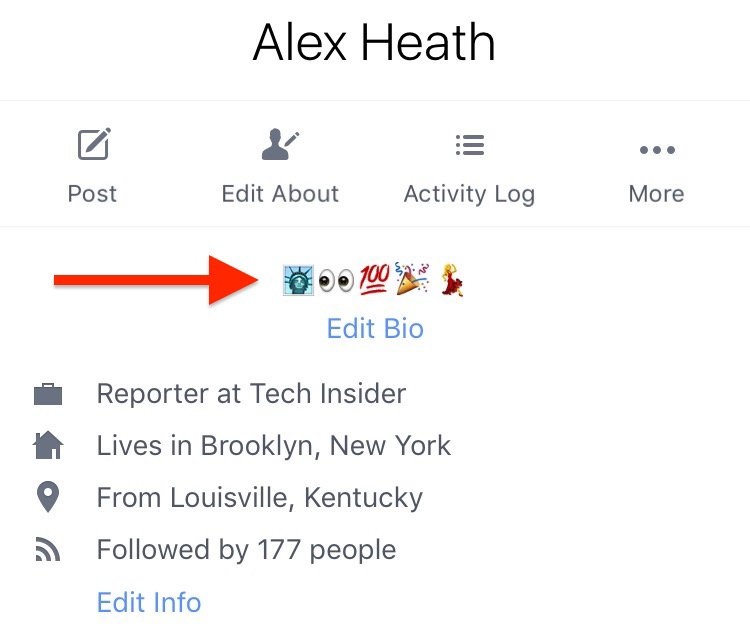Click the location pin icon

pyautogui.click(x=48, y=497)
